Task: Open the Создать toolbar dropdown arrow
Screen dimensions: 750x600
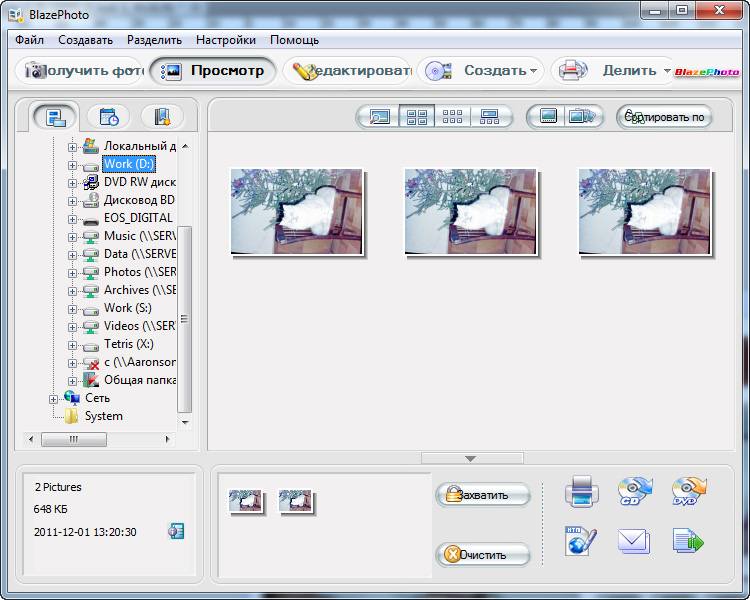Action: pyautogui.click(x=534, y=71)
